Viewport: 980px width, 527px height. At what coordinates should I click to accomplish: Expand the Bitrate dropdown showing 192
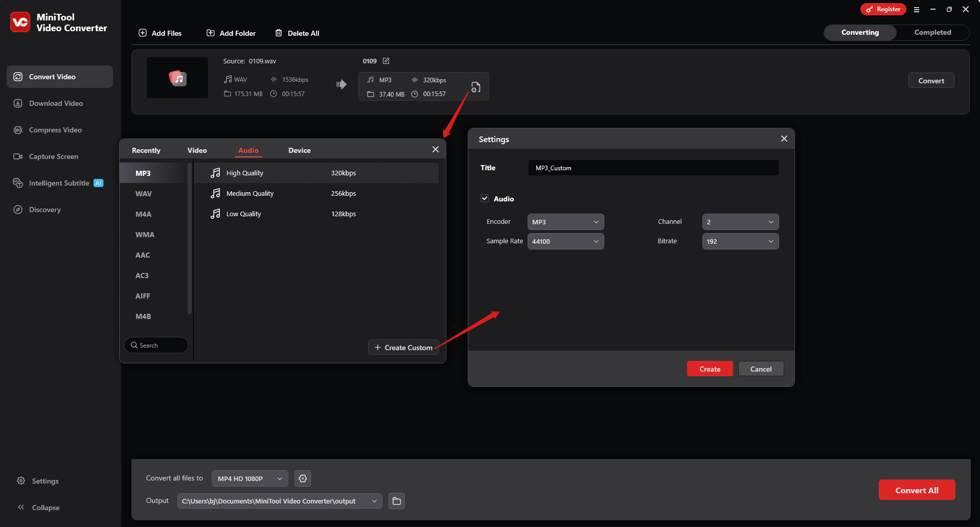pos(740,241)
